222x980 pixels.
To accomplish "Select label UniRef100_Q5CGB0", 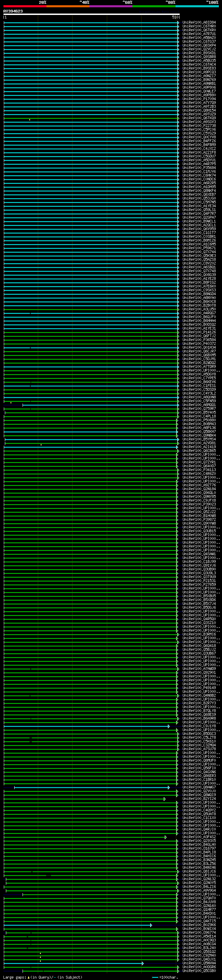I will [x=199, y=971].
